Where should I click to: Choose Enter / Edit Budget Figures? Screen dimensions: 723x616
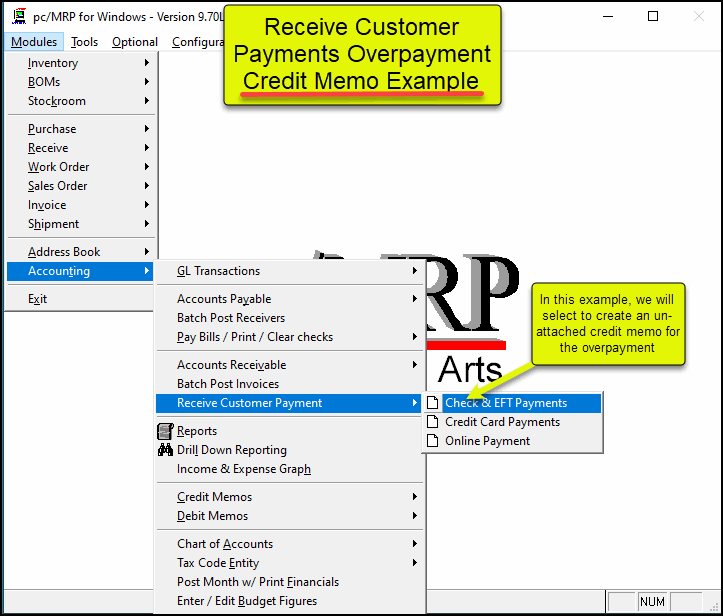(x=247, y=601)
